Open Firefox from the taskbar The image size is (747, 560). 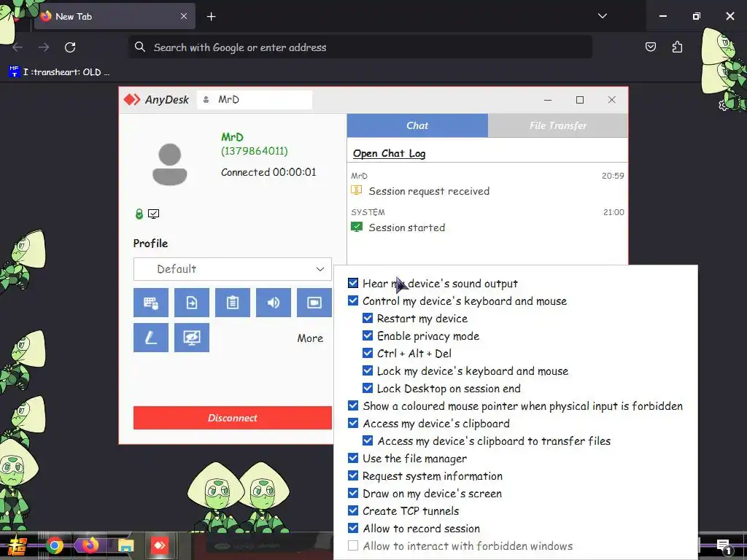(x=90, y=545)
